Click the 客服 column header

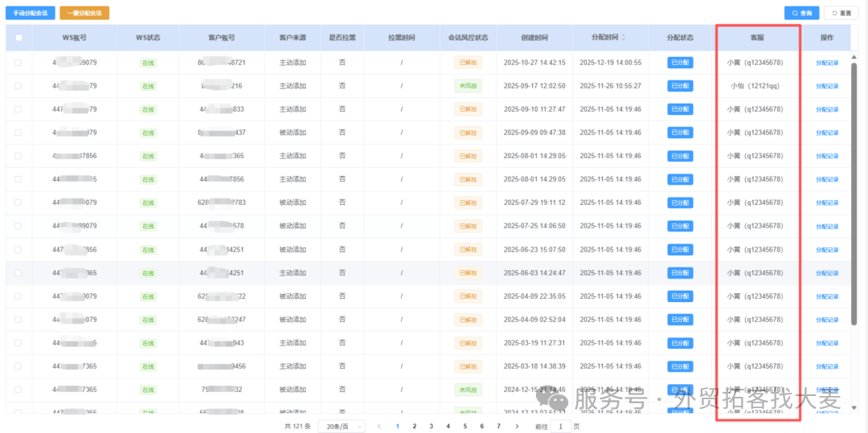[x=757, y=38]
